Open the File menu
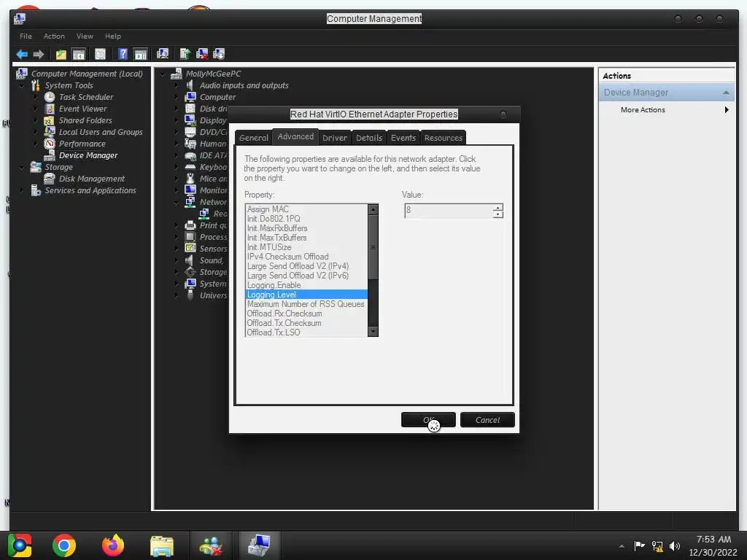Image resolution: width=747 pixels, height=560 pixels. point(26,36)
